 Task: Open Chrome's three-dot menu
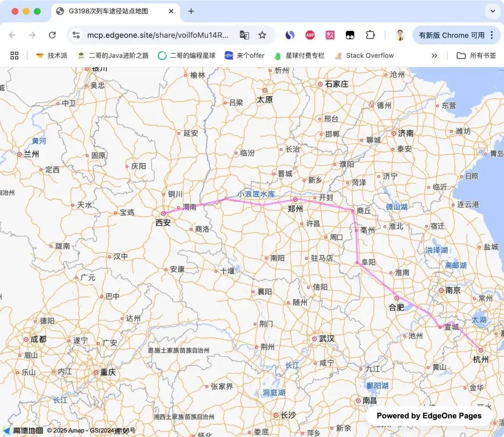tap(492, 35)
